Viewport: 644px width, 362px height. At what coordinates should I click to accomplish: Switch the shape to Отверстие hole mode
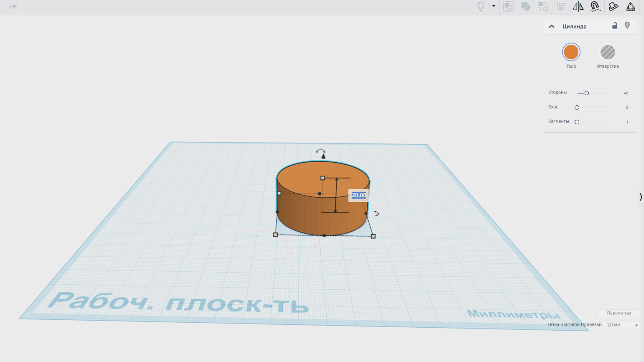pyautogui.click(x=608, y=52)
